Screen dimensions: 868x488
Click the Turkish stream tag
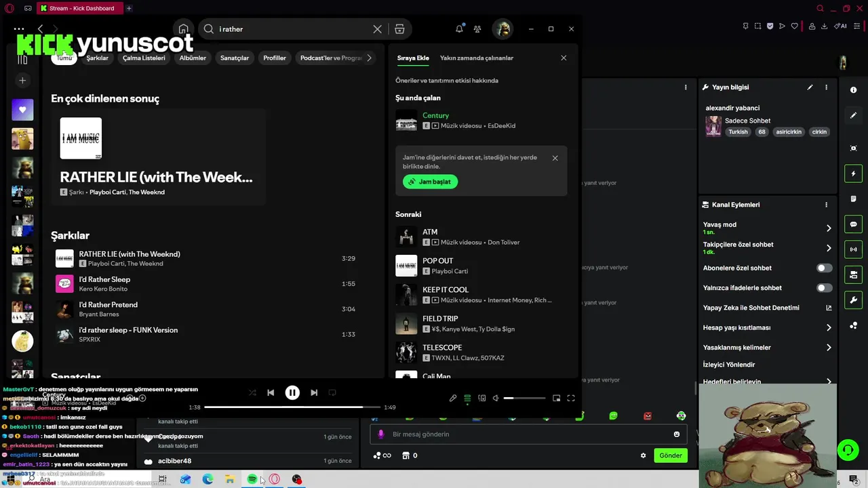pyautogui.click(x=738, y=132)
